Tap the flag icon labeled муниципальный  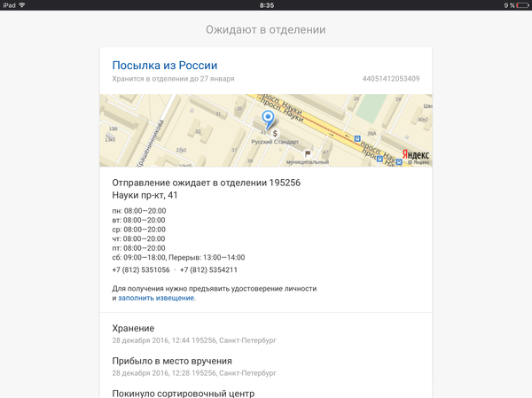(x=308, y=153)
